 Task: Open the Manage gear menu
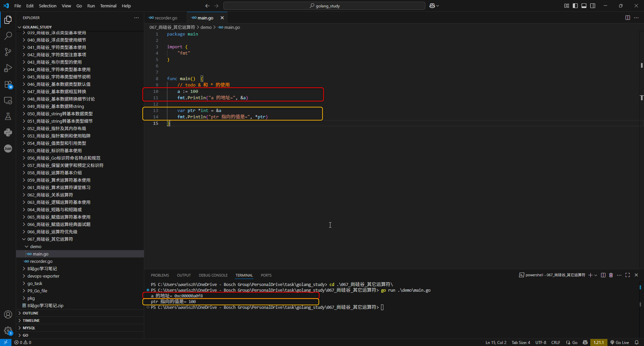8,331
